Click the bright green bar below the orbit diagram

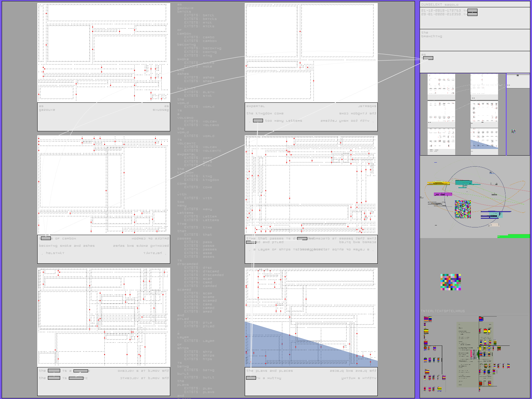click(x=513, y=236)
